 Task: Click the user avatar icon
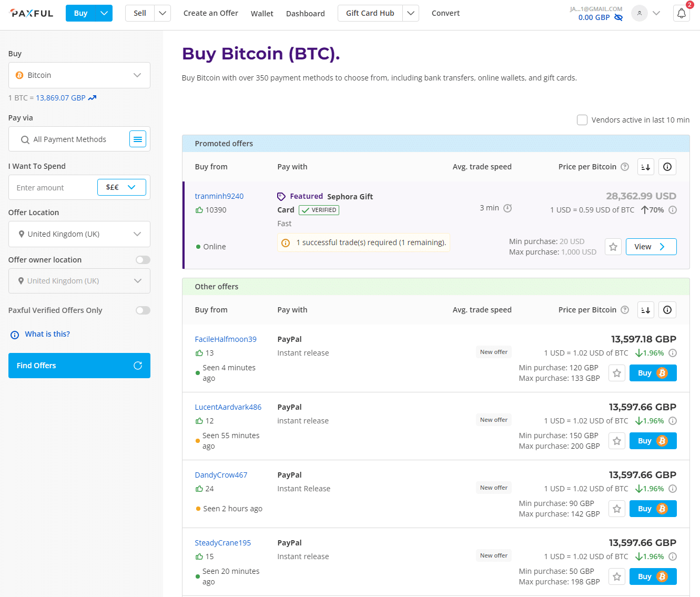639,13
